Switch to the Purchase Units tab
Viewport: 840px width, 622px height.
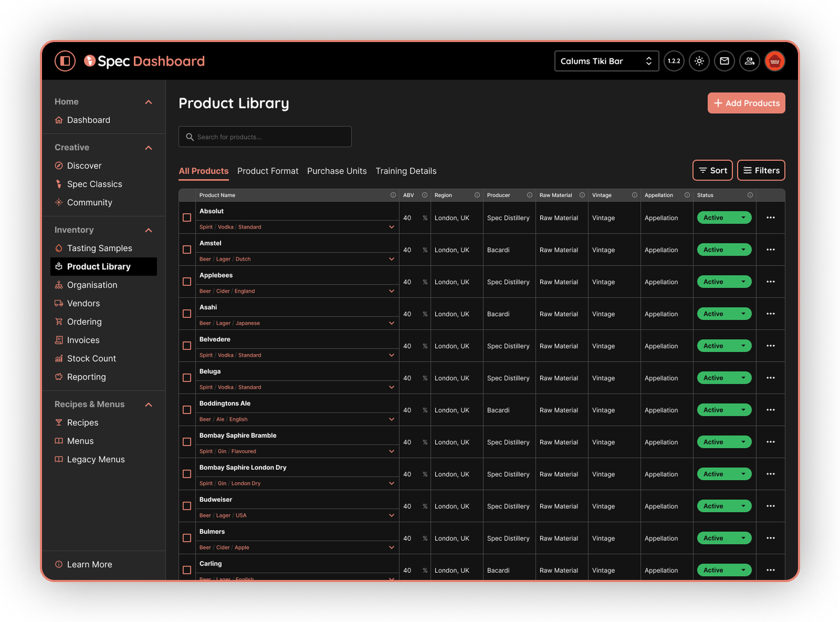(x=337, y=171)
